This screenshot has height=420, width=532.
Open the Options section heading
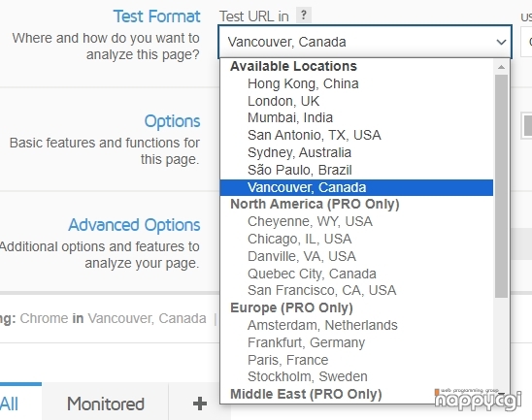173,121
